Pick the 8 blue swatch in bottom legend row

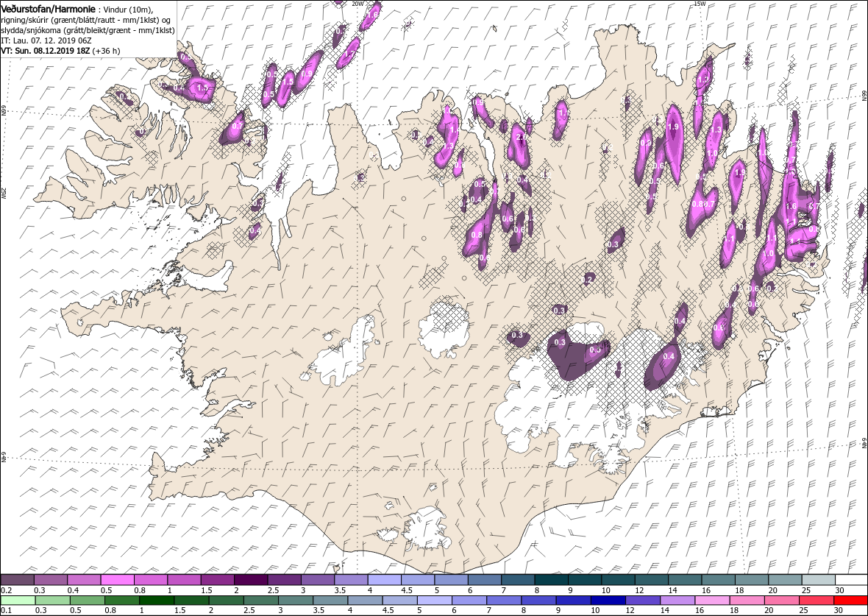pyautogui.click(x=538, y=601)
